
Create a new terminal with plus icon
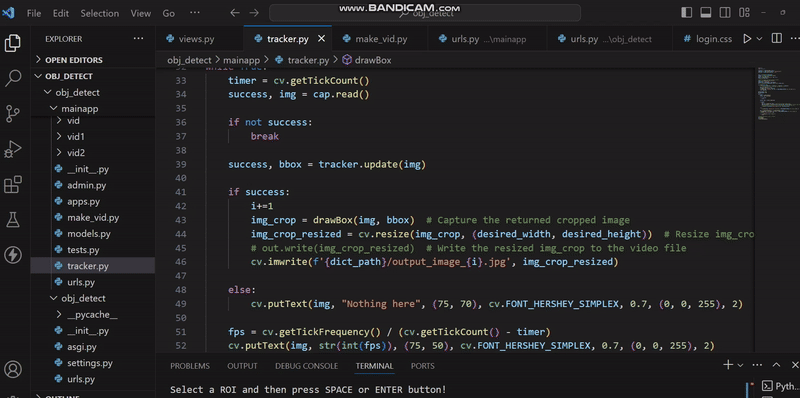(x=728, y=365)
